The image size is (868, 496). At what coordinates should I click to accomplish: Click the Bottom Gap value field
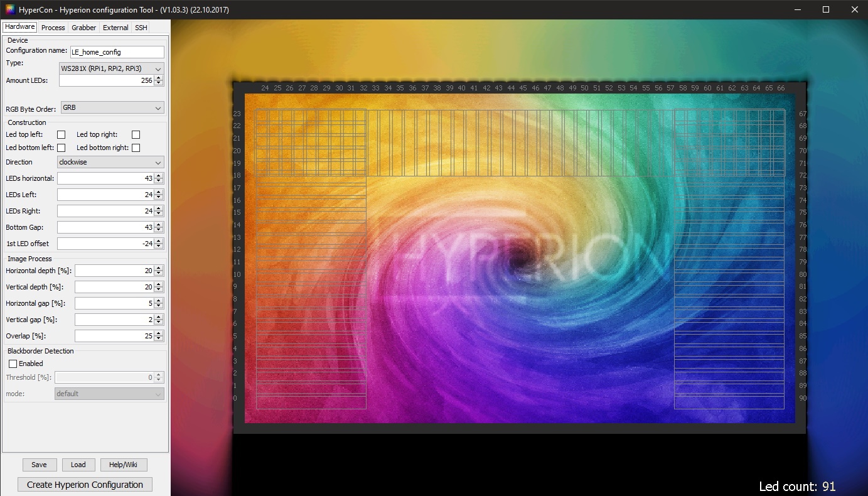(105, 227)
